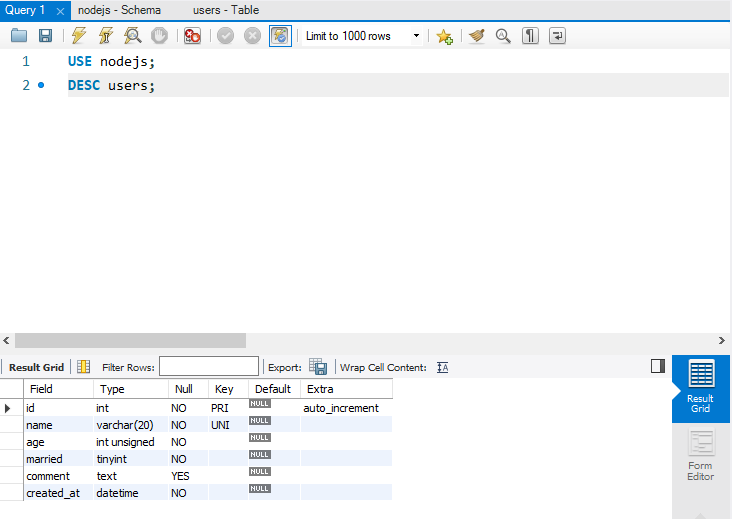Stop the running query (hand icon)
The image size is (732, 519).
pyautogui.click(x=159, y=35)
